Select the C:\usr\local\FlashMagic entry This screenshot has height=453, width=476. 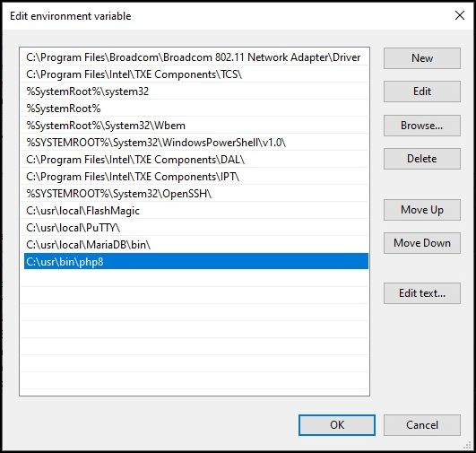pos(196,211)
